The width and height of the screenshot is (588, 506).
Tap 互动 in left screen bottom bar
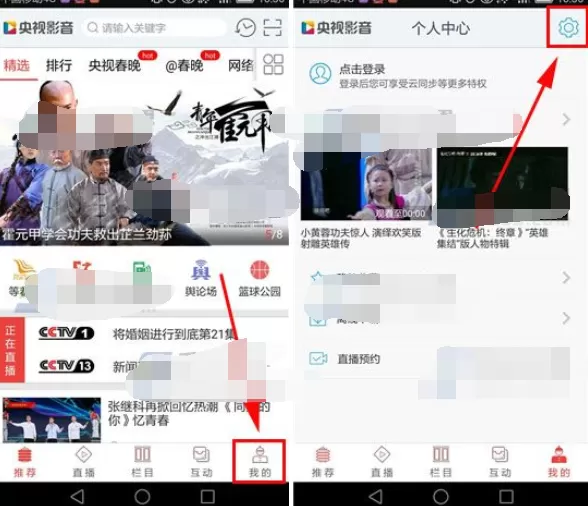pos(201,462)
